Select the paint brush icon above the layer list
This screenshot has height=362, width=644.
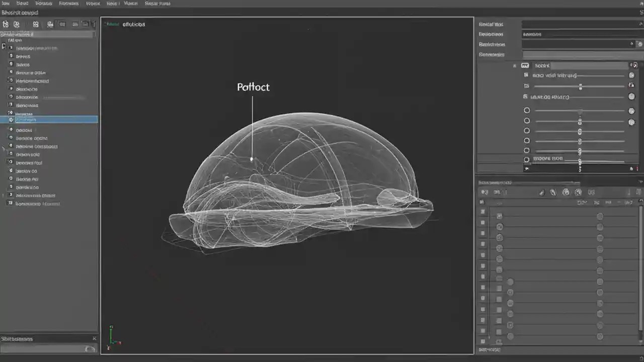point(542,192)
